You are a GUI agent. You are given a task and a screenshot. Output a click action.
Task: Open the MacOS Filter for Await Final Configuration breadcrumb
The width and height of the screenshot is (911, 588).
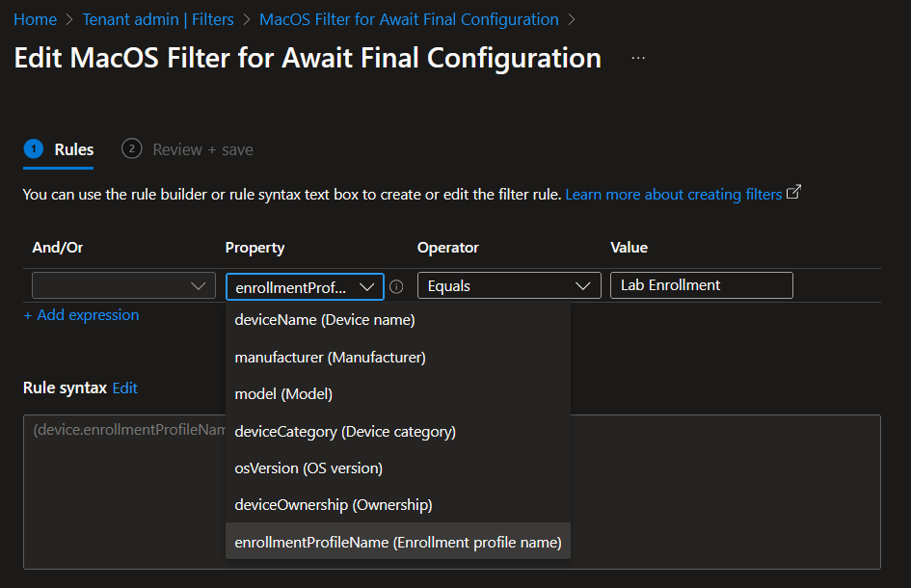pos(409,19)
